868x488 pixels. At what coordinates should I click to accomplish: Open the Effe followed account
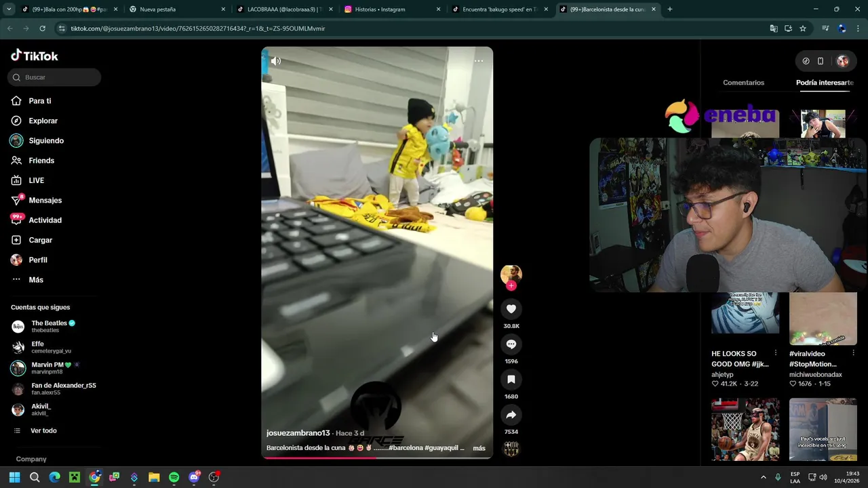41,347
